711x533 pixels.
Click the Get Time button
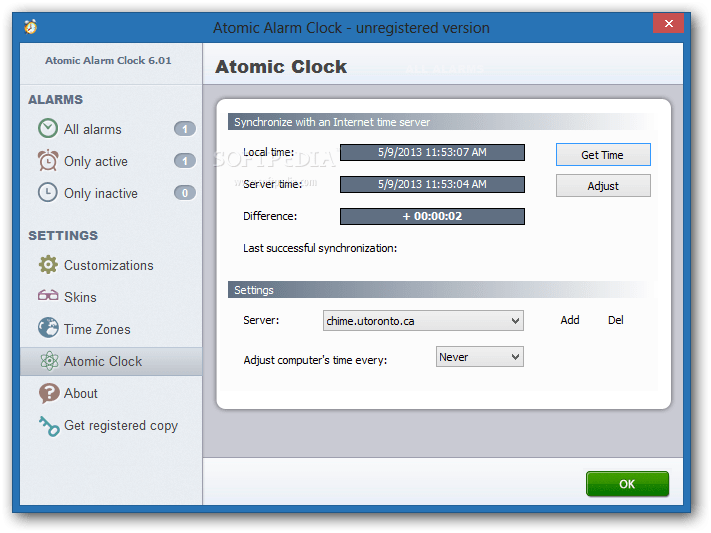(x=603, y=155)
